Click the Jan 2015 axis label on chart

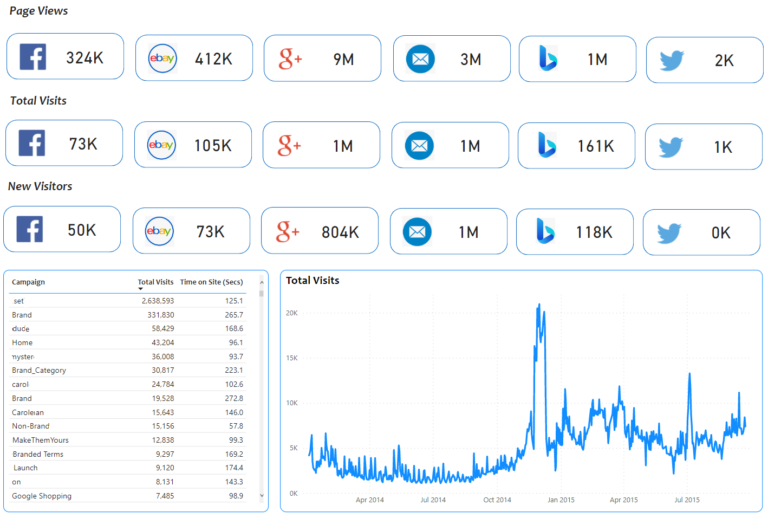click(x=561, y=500)
